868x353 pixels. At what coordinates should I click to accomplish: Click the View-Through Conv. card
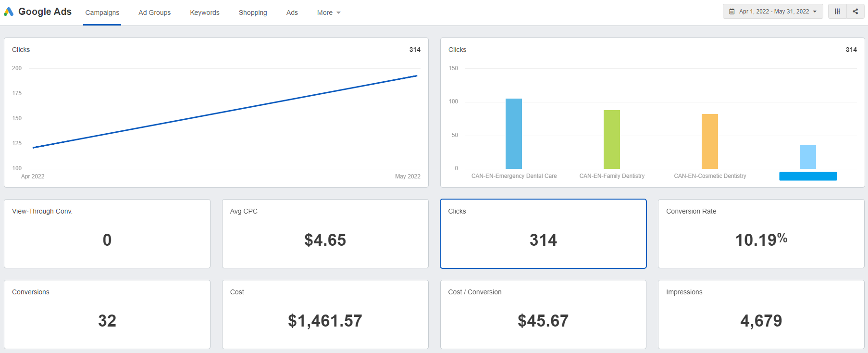point(107,234)
